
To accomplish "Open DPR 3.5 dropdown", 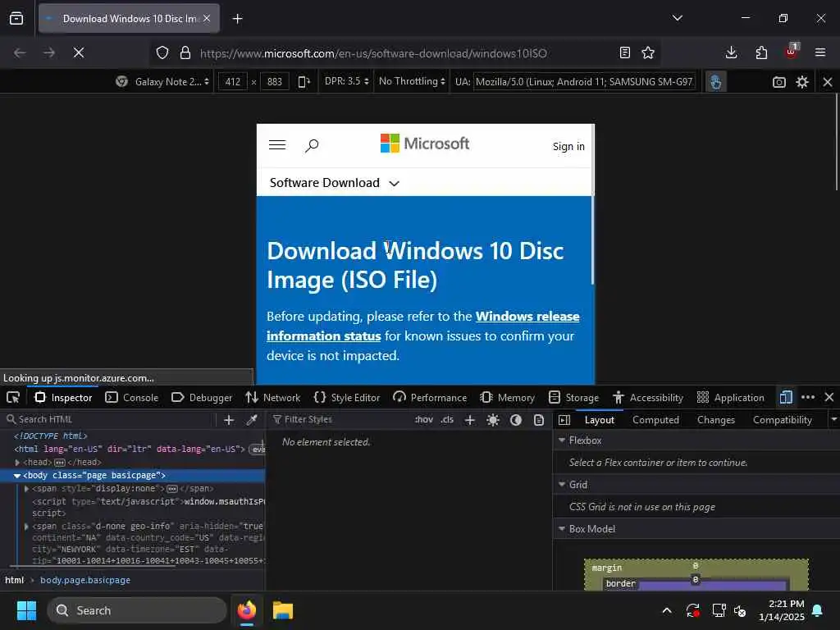I will (x=347, y=81).
